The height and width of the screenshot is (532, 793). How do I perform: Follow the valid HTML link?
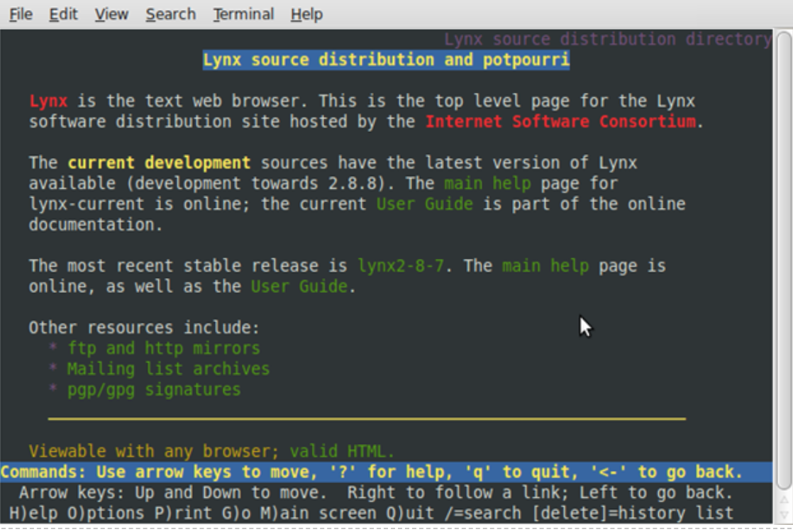coord(342,451)
